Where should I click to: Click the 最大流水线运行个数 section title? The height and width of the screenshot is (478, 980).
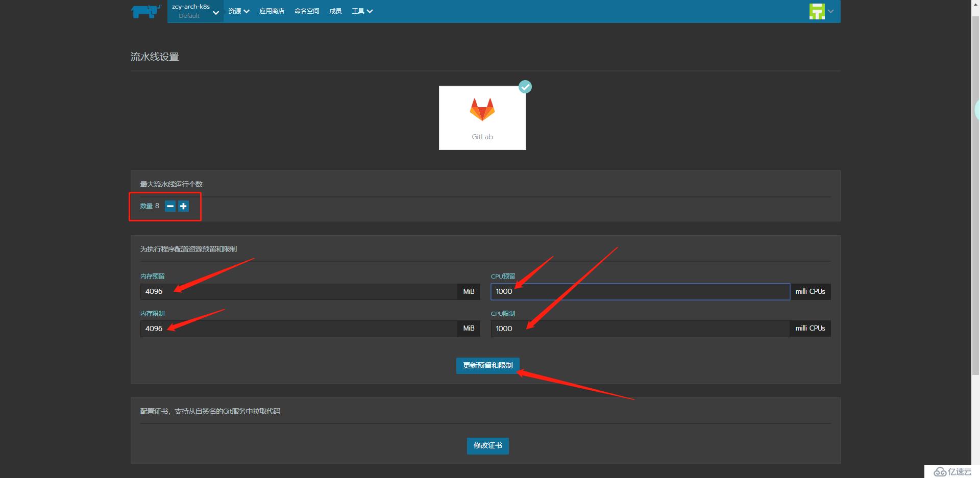click(171, 184)
